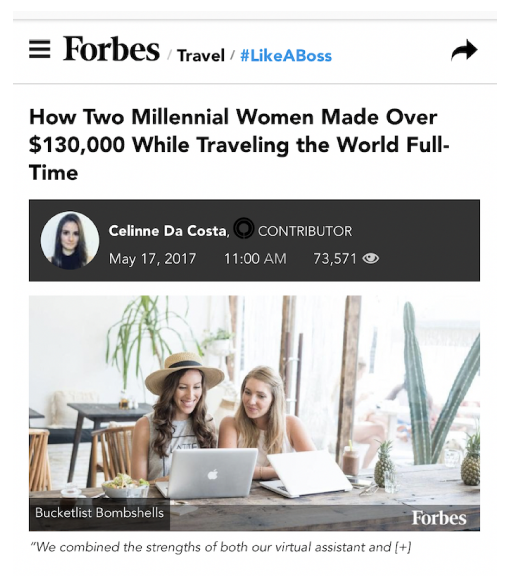Tap the share arrow icon
Screen dimensions: 510x577
[464, 50]
